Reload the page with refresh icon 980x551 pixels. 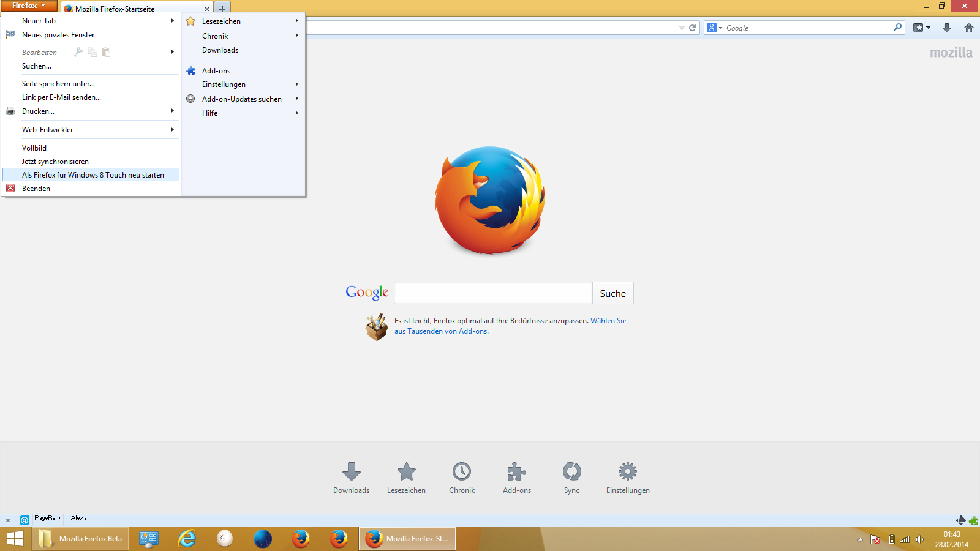(x=692, y=28)
